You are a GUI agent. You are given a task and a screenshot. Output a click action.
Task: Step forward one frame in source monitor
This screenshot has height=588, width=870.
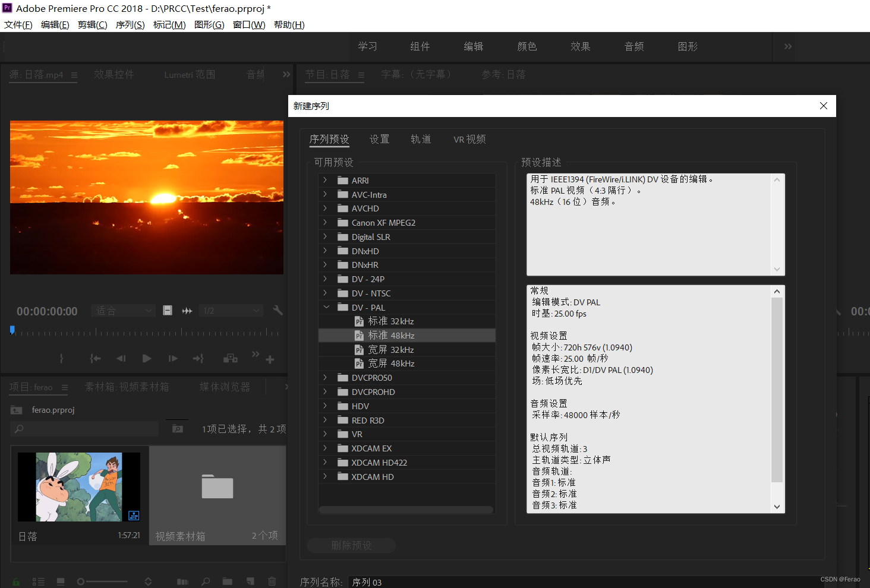pyautogui.click(x=173, y=358)
